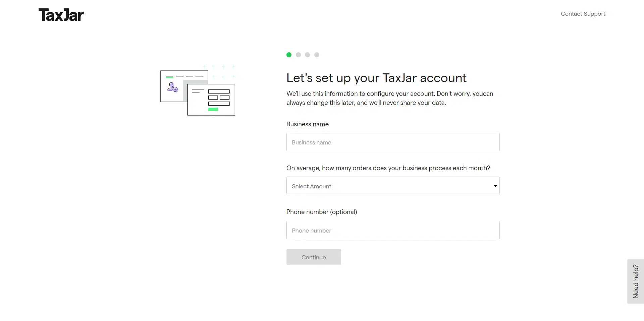644x321 pixels.
Task: Open the Select Amount dropdown
Action: coord(393,186)
